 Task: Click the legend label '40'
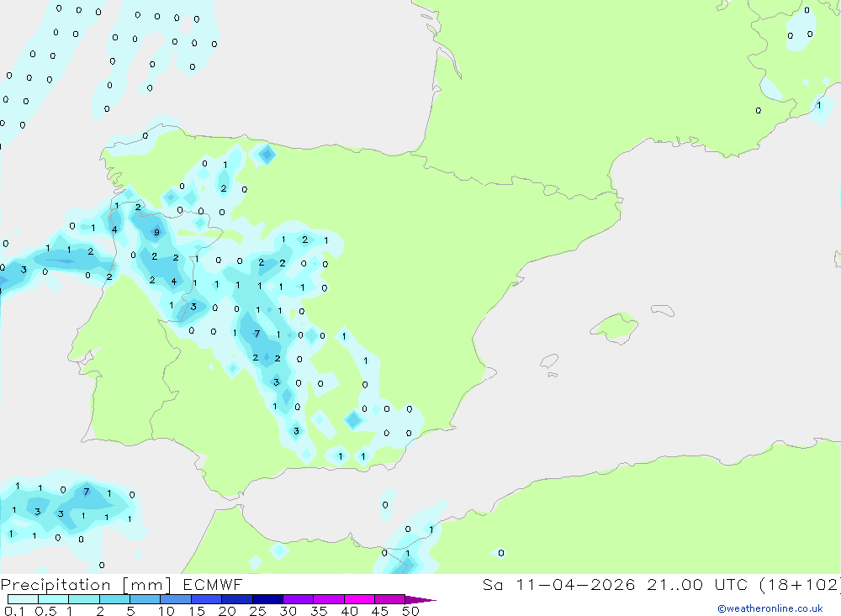(x=350, y=611)
